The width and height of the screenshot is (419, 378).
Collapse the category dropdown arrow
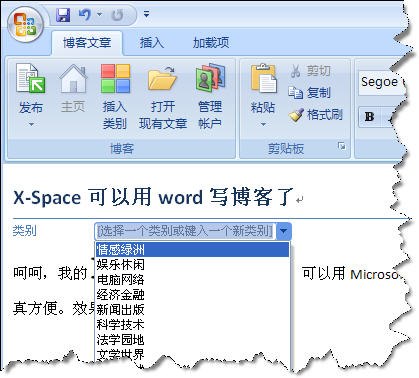click(x=284, y=231)
